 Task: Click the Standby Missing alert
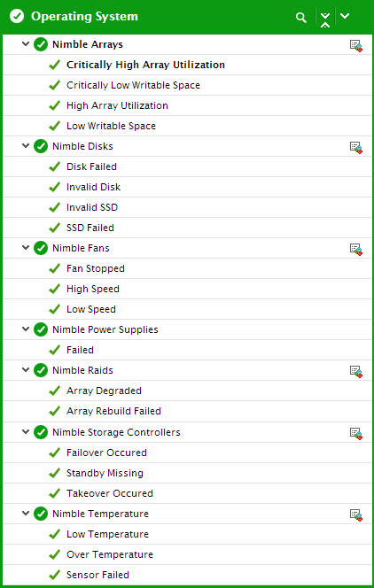[105, 473]
